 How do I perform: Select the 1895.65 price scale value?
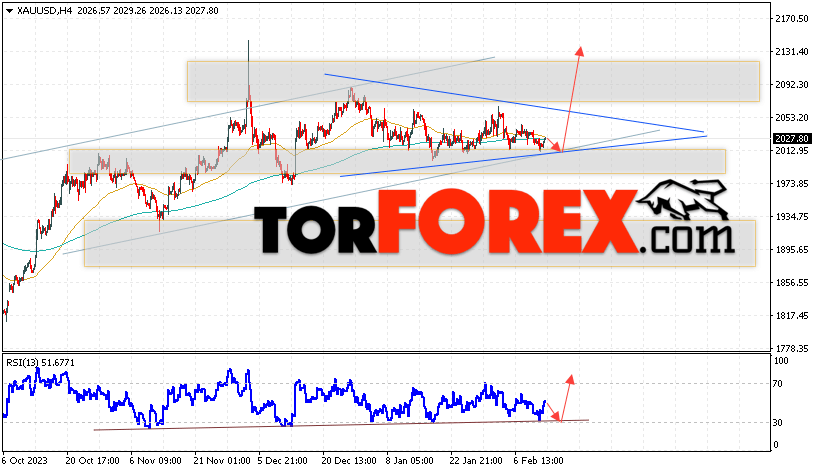point(792,250)
